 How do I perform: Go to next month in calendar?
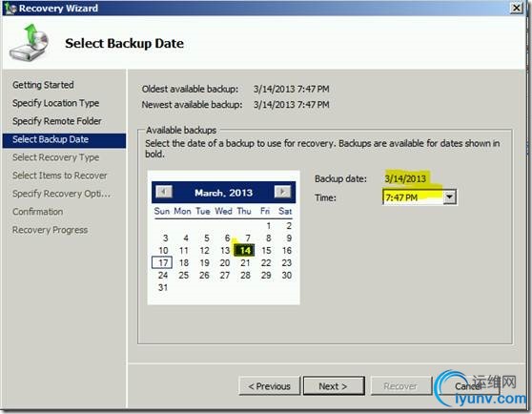click(x=282, y=192)
